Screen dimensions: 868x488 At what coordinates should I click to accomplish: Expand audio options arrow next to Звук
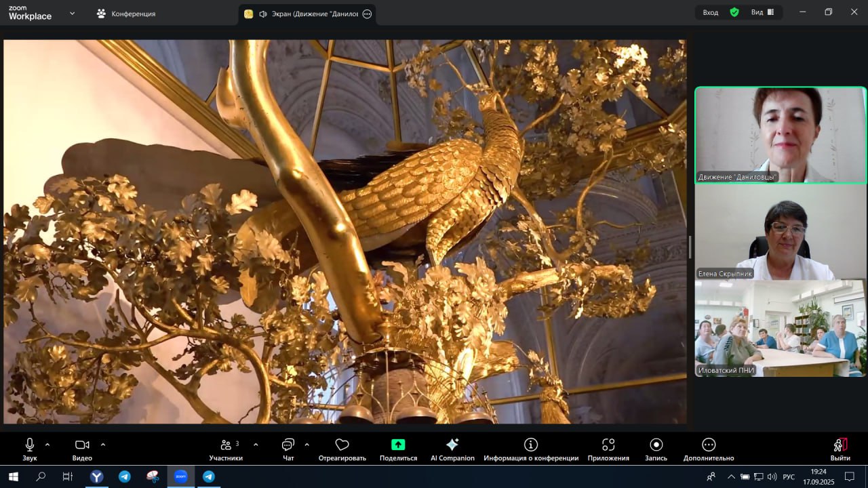click(47, 445)
